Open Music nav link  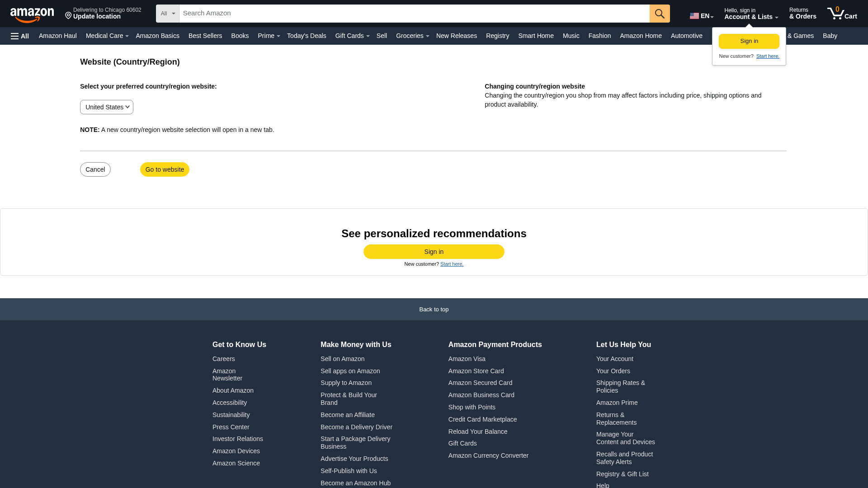(571, 36)
